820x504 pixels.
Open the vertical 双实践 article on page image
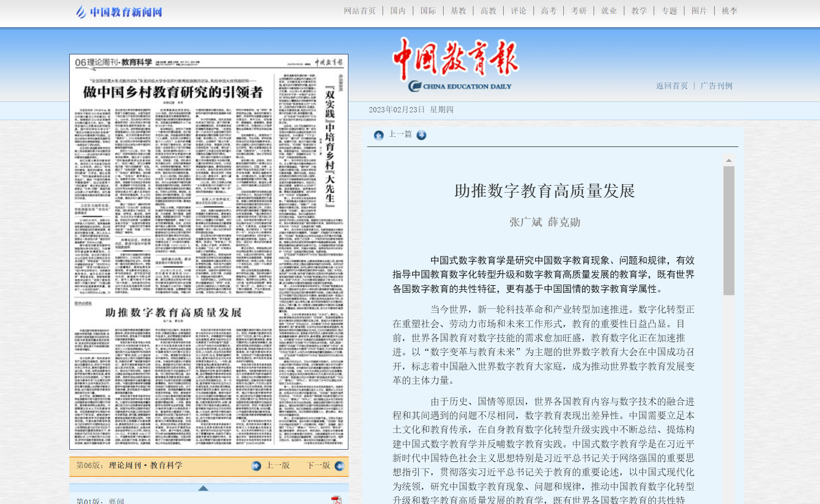pyautogui.click(x=329, y=147)
